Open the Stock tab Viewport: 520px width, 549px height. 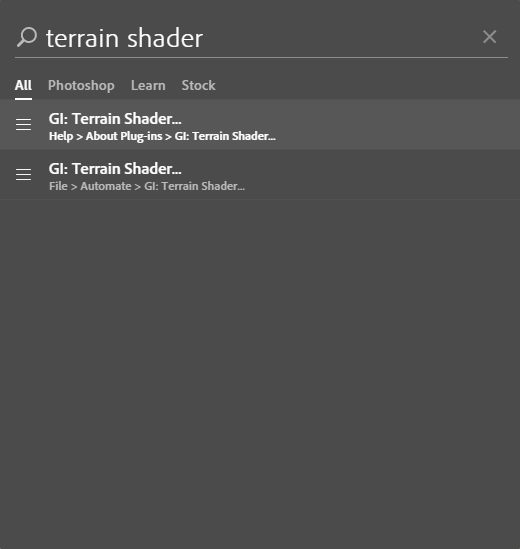pos(199,85)
